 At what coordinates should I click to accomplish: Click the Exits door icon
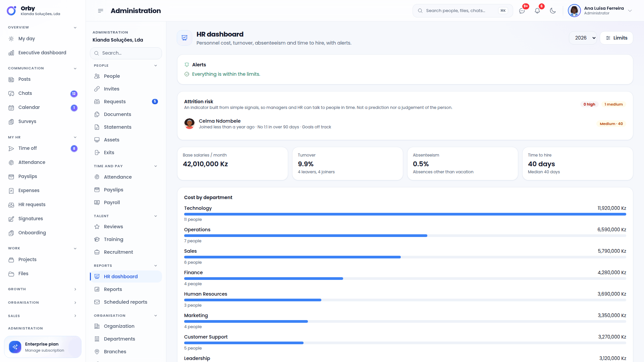pos(97,153)
